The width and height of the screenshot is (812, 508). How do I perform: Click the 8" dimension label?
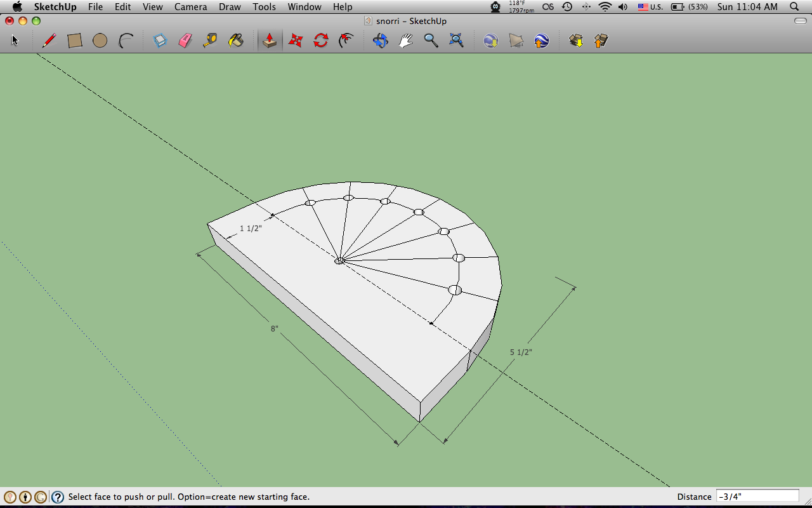point(275,328)
